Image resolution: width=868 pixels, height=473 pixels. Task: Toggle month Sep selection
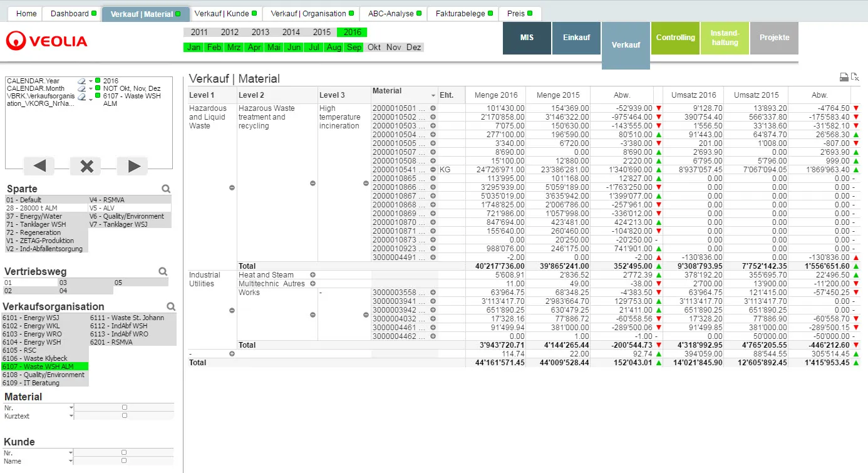[x=354, y=47]
